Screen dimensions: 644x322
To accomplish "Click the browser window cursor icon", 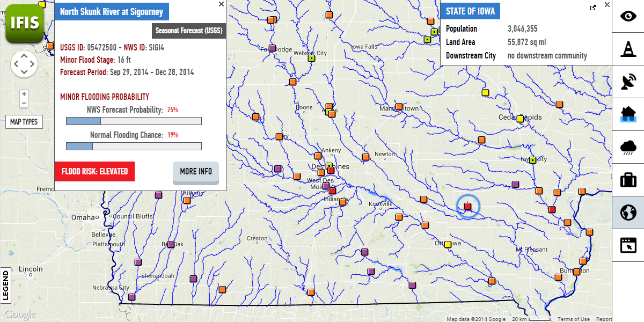I will 628,245.
